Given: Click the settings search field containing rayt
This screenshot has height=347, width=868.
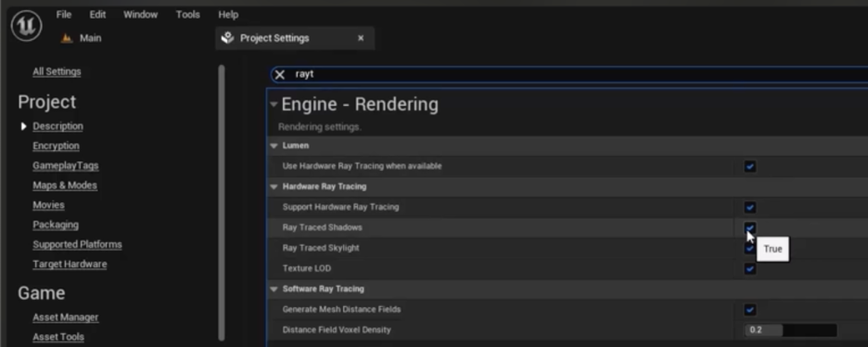Looking at the screenshot, I should (568, 74).
